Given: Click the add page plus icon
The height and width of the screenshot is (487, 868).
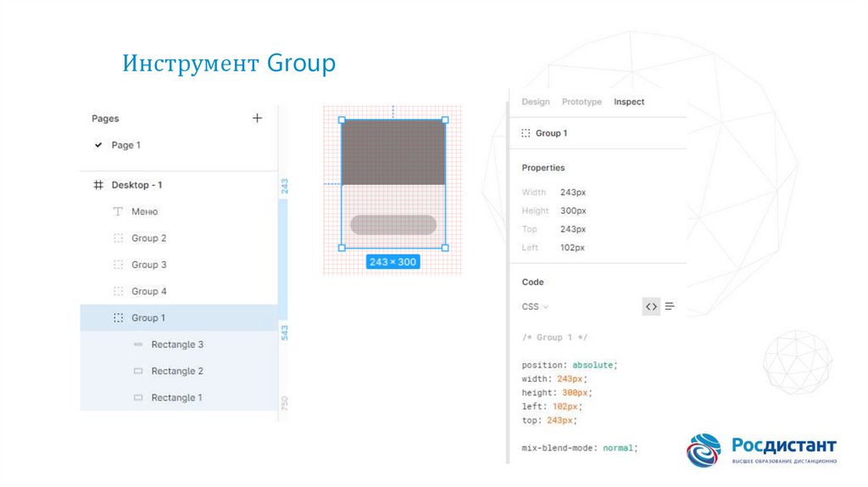Looking at the screenshot, I should click(257, 118).
